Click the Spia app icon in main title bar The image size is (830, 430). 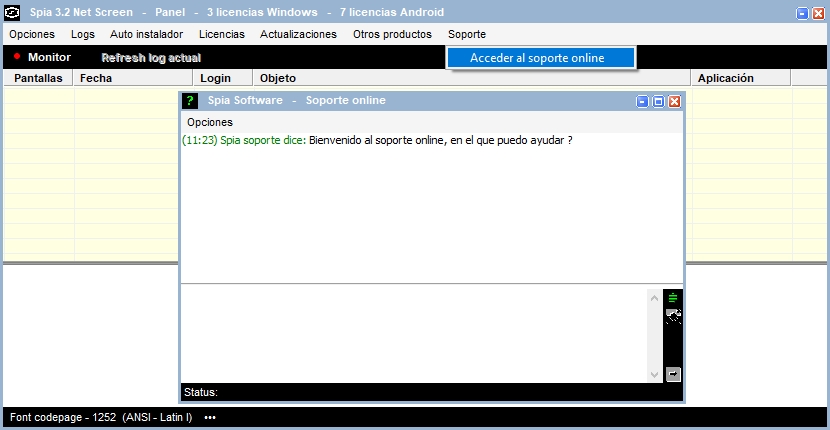[x=12, y=12]
